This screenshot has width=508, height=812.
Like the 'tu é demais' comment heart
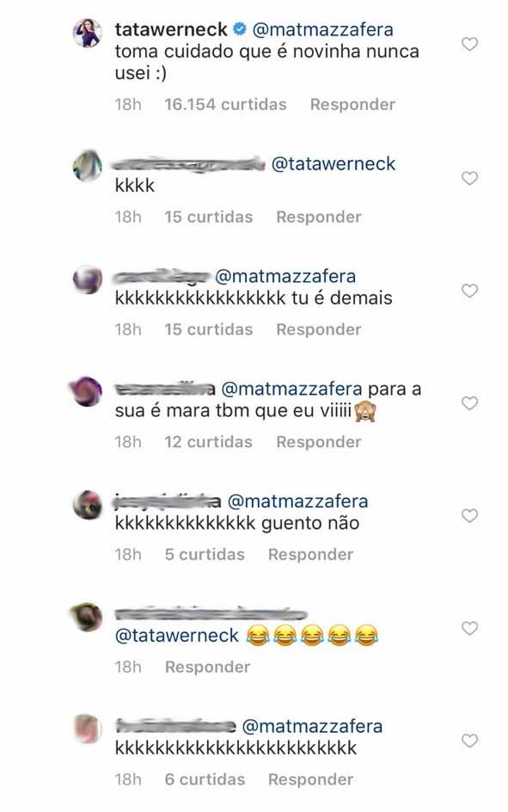469,291
